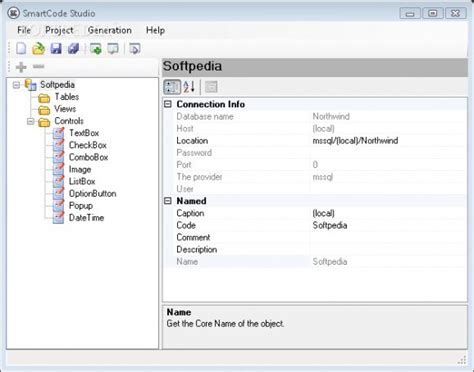
Task: Select the Name property label
Action: coord(187,262)
